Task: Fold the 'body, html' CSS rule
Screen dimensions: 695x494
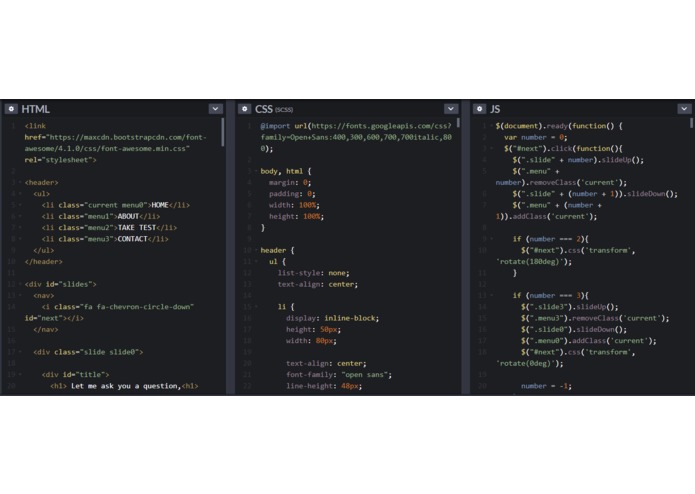Action: [x=256, y=171]
